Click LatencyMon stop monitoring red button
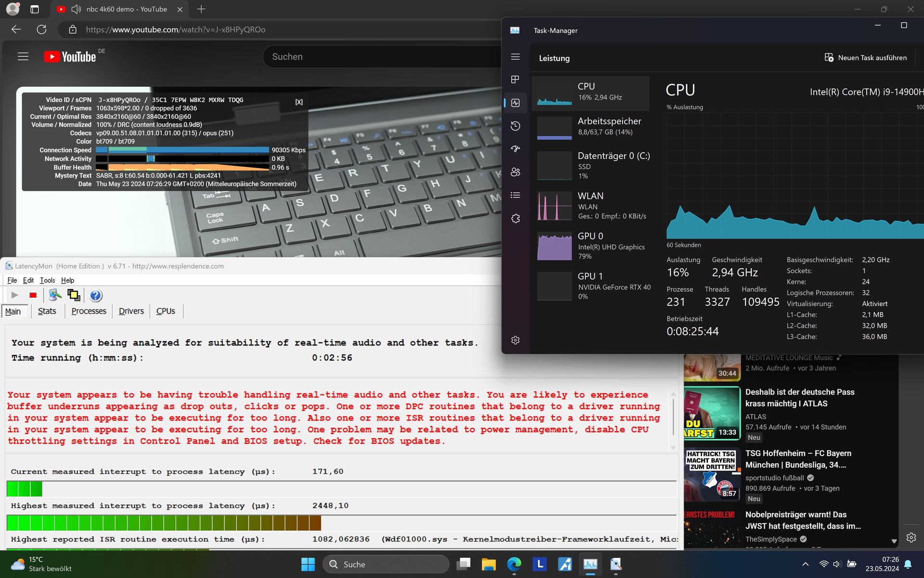 click(33, 295)
